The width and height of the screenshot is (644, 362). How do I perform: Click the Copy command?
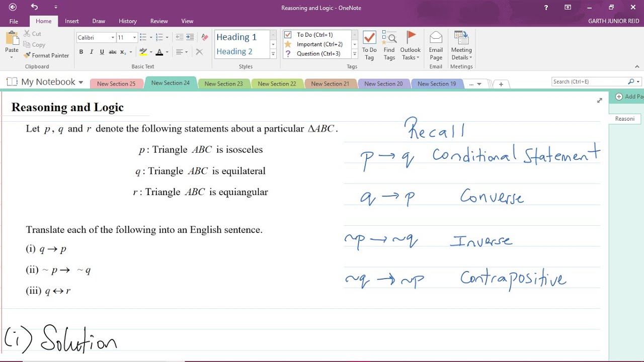click(x=34, y=45)
